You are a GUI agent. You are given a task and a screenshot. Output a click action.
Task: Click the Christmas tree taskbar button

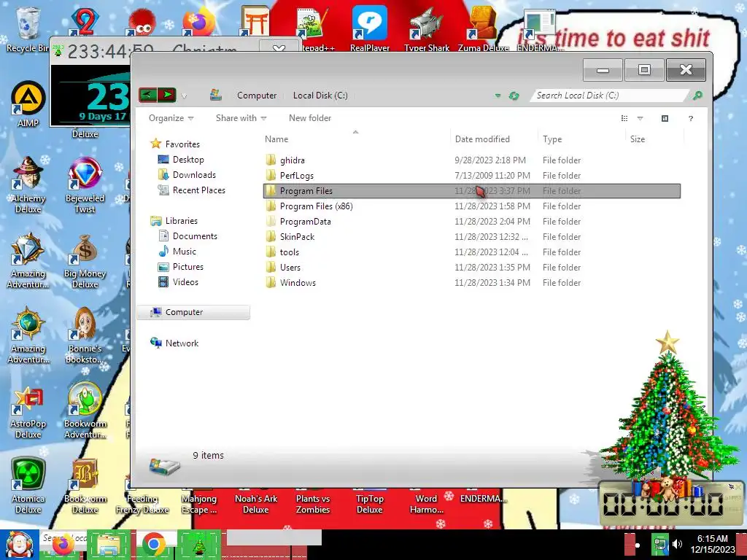click(x=199, y=545)
